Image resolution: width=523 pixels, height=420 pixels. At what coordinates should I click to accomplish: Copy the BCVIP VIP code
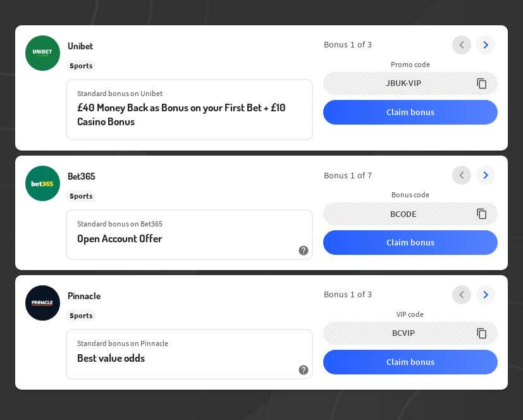click(x=482, y=333)
